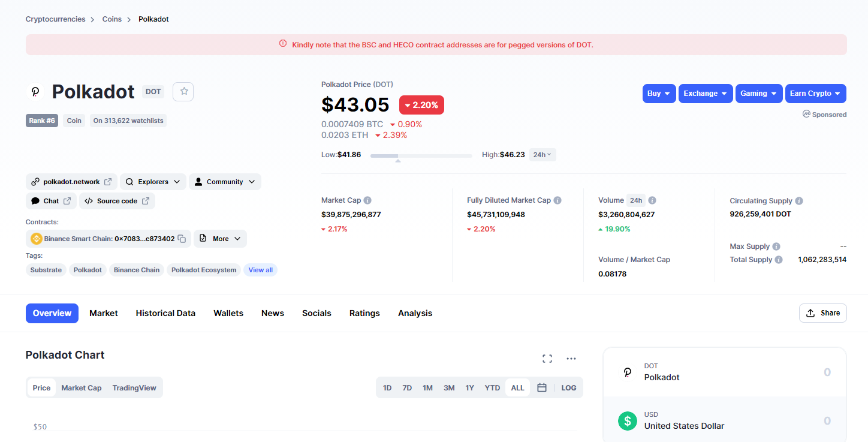Click the warning icon in the notice banner
The height and width of the screenshot is (442, 868).
(x=283, y=44)
